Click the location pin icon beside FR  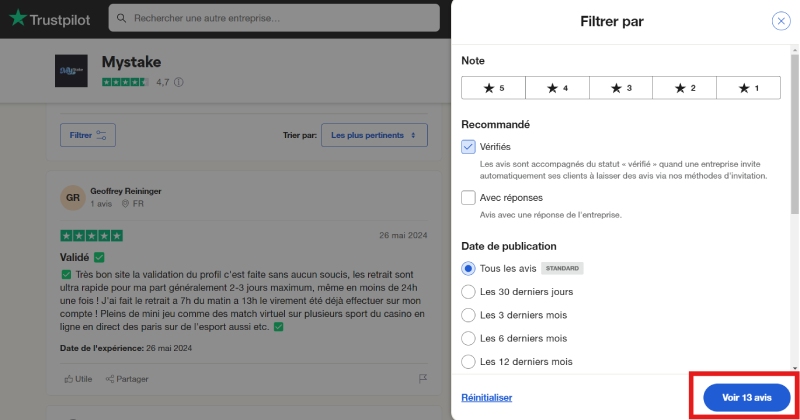(126, 204)
